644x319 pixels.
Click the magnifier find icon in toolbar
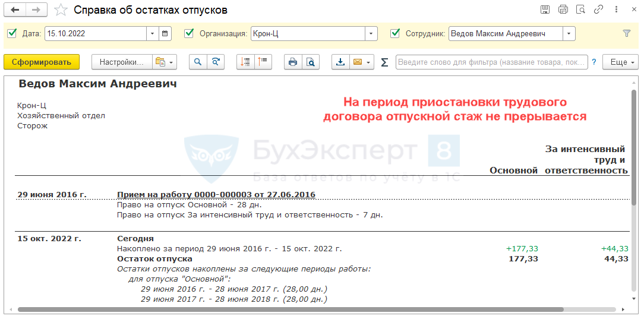pos(198,62)
